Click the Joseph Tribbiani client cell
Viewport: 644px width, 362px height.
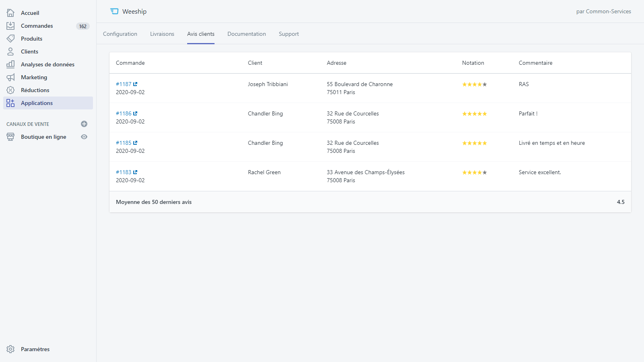point(268,84)
